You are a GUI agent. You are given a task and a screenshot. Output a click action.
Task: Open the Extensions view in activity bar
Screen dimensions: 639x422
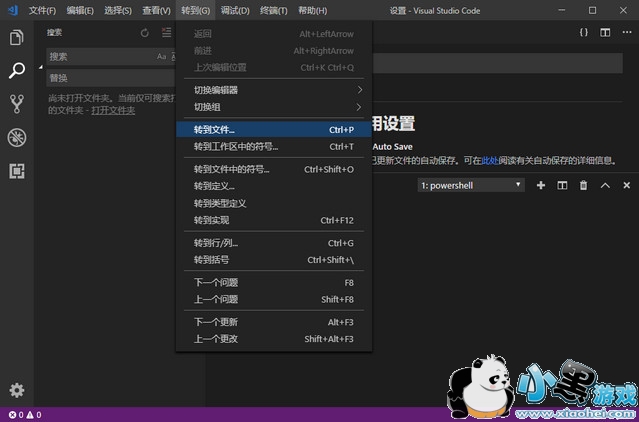click(16, 171)
